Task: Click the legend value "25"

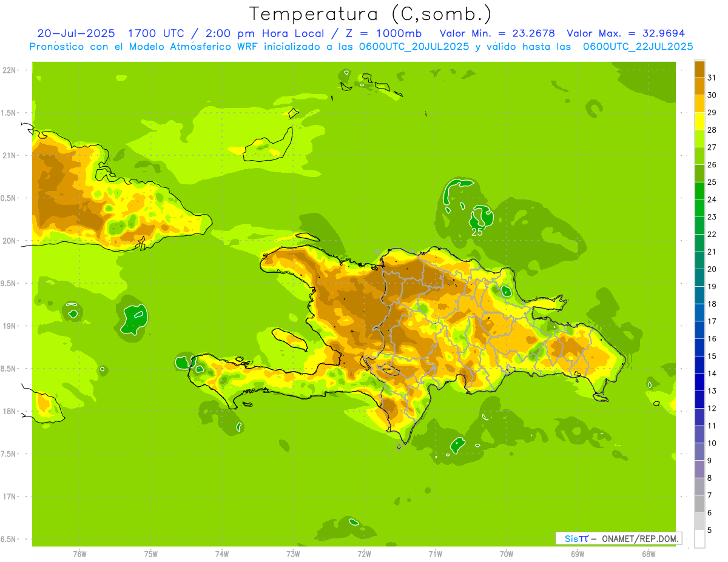Action: [x=712, y=182]
